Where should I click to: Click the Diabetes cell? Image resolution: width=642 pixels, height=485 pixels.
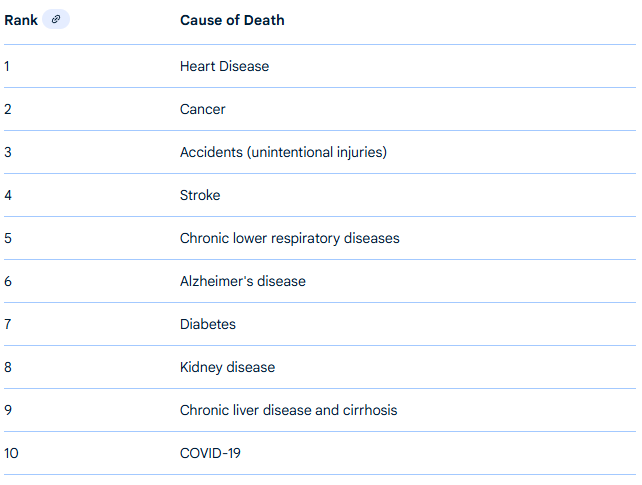[x=208, y=324]
